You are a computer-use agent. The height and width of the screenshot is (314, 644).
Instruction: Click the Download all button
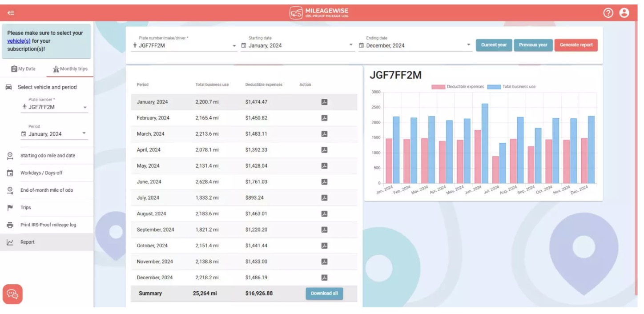pyautogui.click(x=324, y=294)
